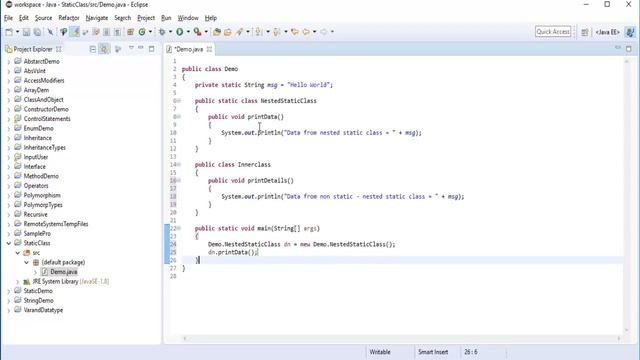Screen dimensions: 640x360
Task: Toggle fold marker for NestedStaticClass at line 6
Action: (x=178, y=101)
